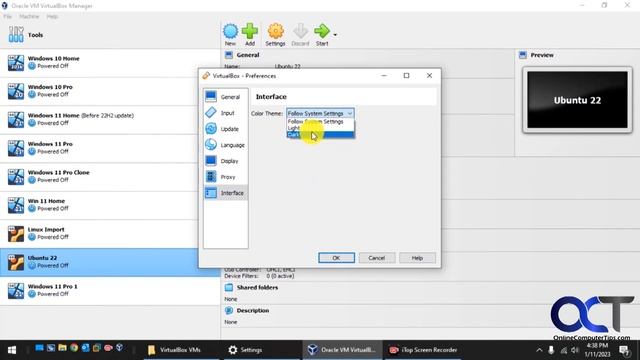Open the Machine menu in manager

pyautogui.click(x=29, y=16)
